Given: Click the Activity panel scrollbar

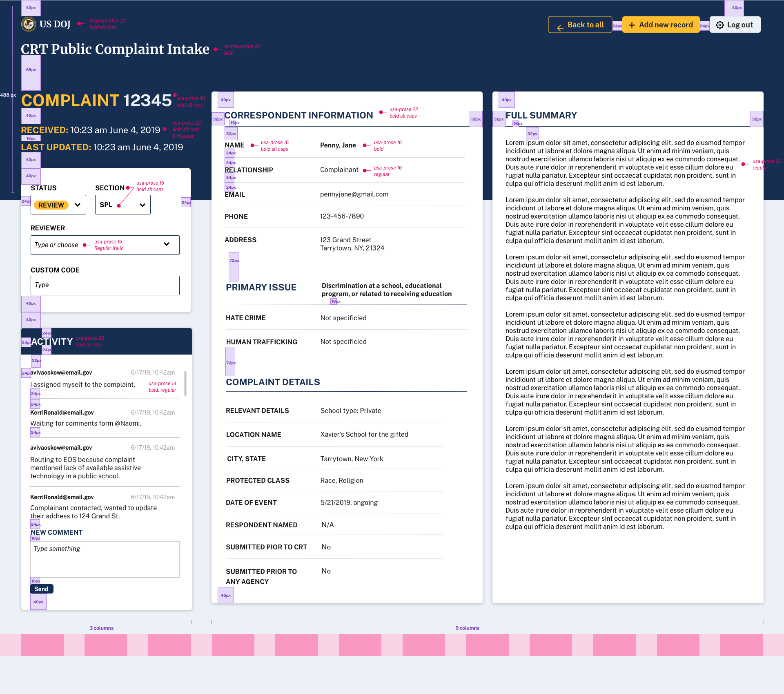Looking at the screenshot, I should click(x=185, y=384).
